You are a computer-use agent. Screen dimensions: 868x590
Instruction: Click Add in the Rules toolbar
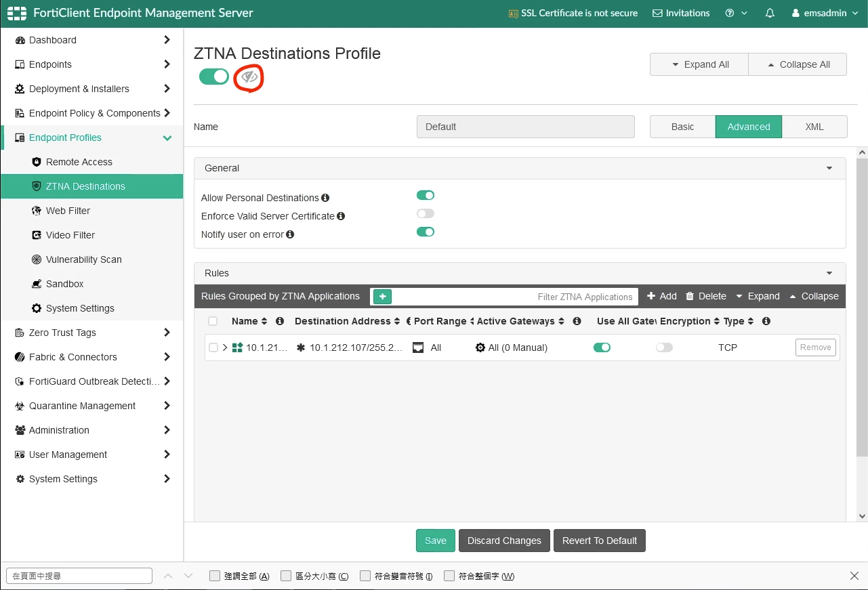click(x=662, y=296)
